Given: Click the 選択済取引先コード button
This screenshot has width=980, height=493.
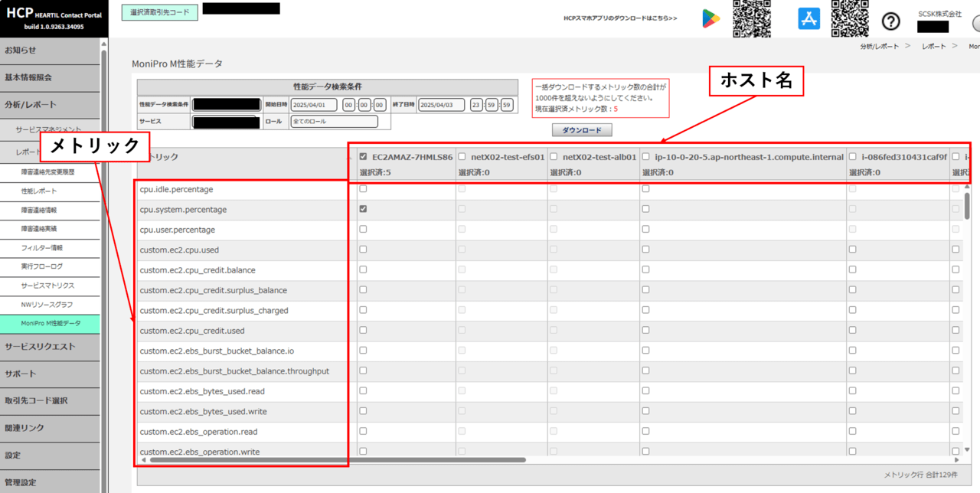Looking at the screenshot, I should point(159,13).
